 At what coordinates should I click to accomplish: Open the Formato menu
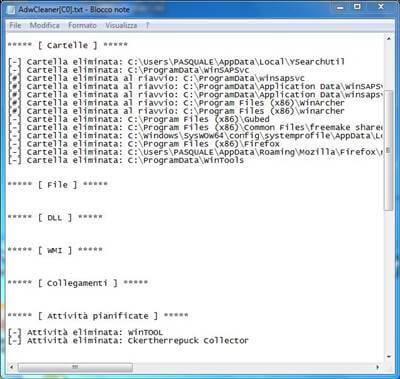[82, 25]
